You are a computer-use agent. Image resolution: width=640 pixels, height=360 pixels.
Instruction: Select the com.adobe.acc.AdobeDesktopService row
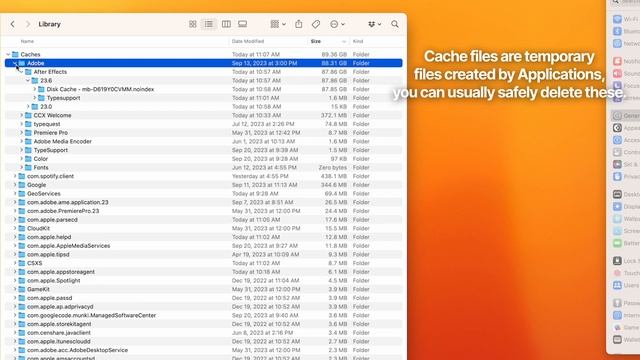point(203,350)
